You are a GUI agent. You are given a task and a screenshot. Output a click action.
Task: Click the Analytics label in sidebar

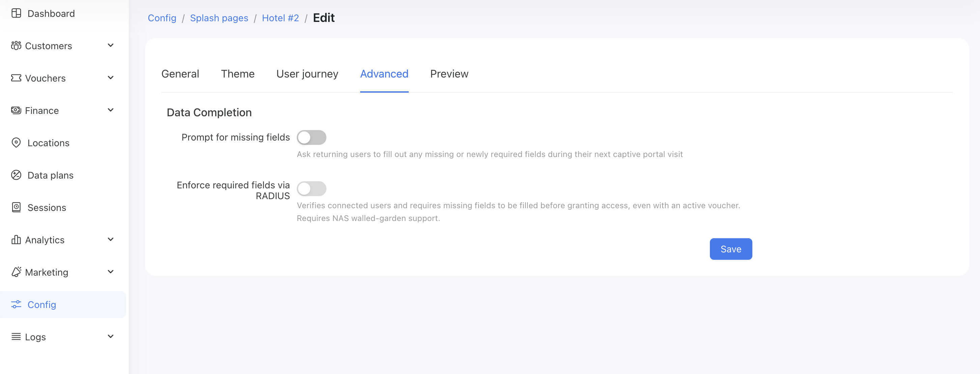(45, 240)
